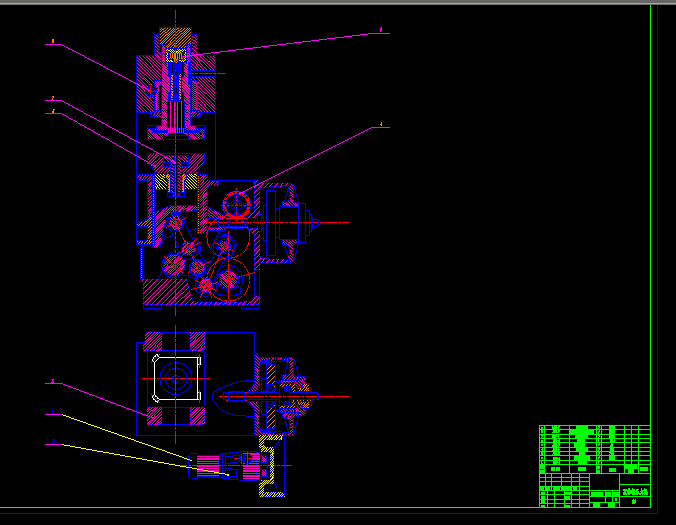Image resolution: width=676 pixels, height=525 pixels.
Task: Select the red worm gear circle beside handwheel
Action: pos(237,203)
